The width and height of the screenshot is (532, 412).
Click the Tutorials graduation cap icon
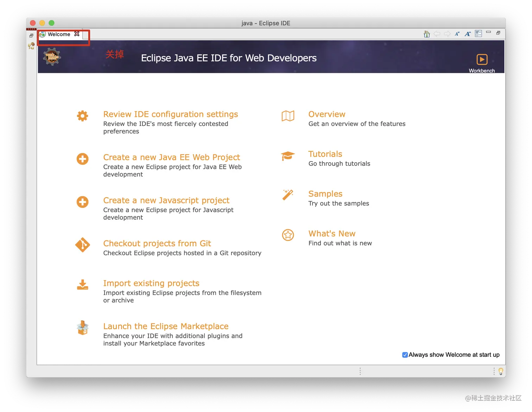pyautogui.click(x=288, y=156)
